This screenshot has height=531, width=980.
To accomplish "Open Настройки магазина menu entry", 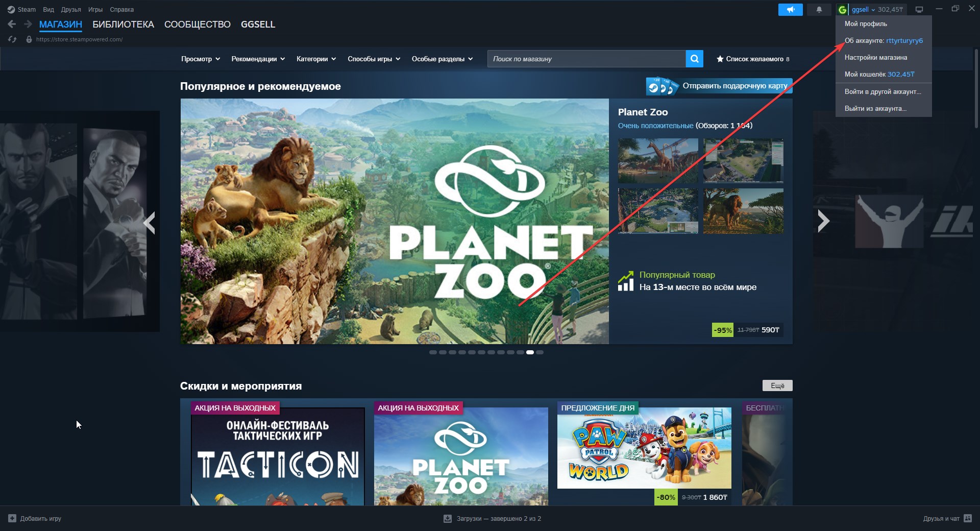I will (884, 57).
